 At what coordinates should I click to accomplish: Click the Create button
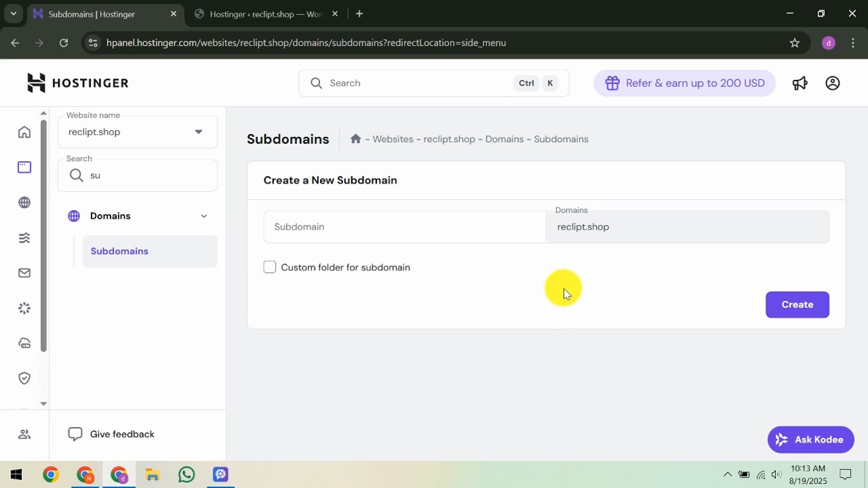[x=797, y=304]
